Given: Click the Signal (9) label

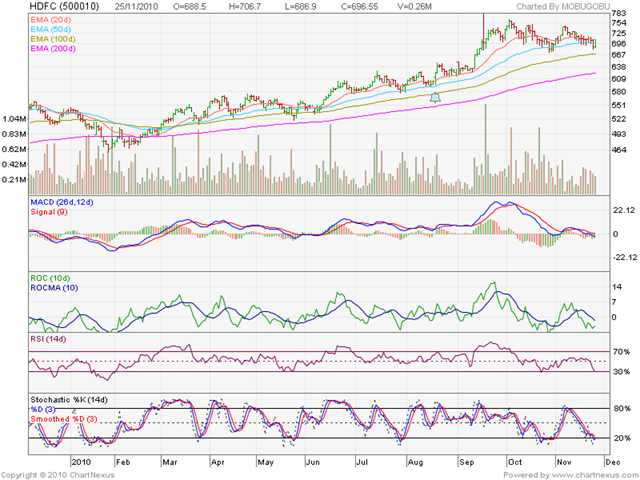Looking at the screenshot, I should click(49, 212).
